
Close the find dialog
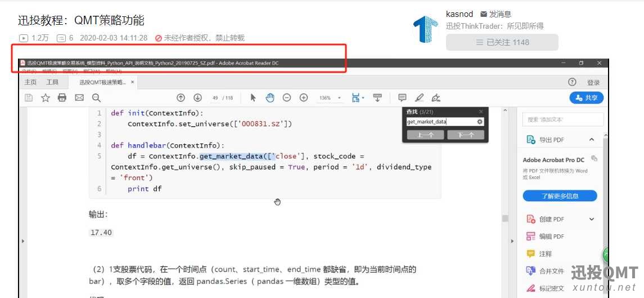coord(481,112)
